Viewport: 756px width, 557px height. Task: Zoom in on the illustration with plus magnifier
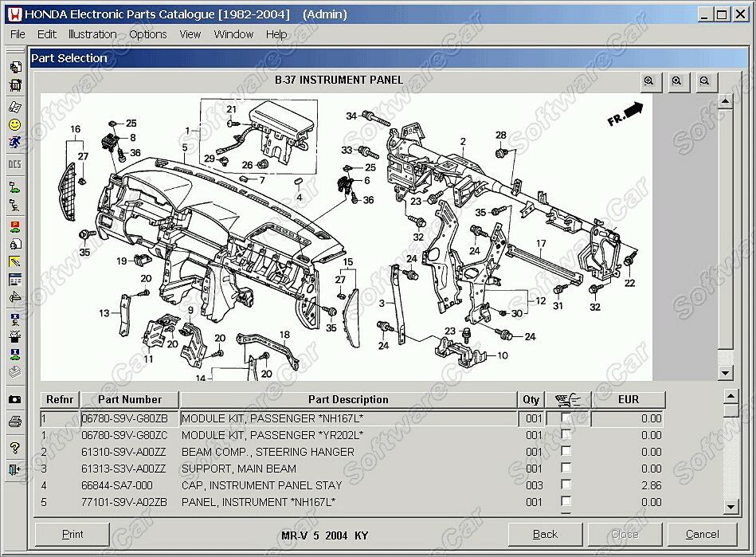point(649,81)
